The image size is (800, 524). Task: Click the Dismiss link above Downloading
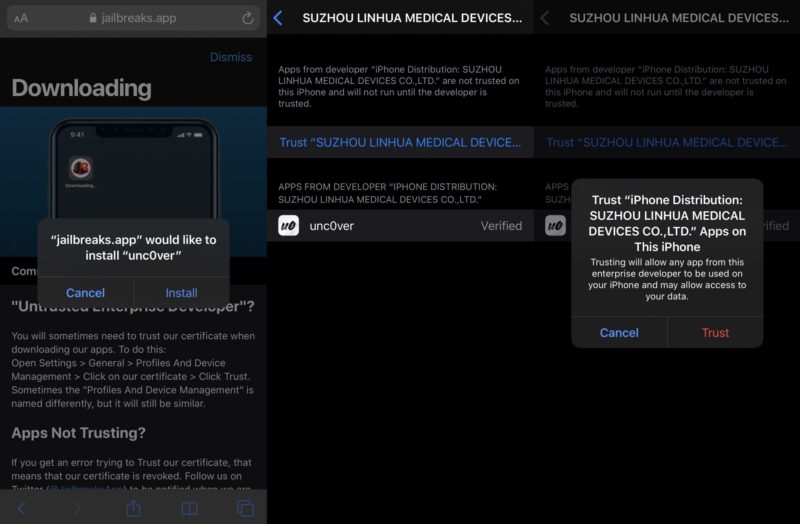click(230, 57)
